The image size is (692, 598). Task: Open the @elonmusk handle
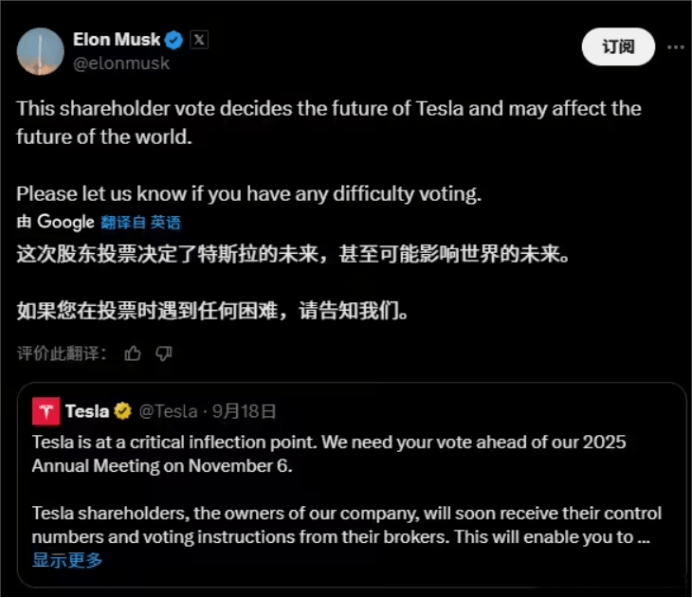tap(121, 64)
